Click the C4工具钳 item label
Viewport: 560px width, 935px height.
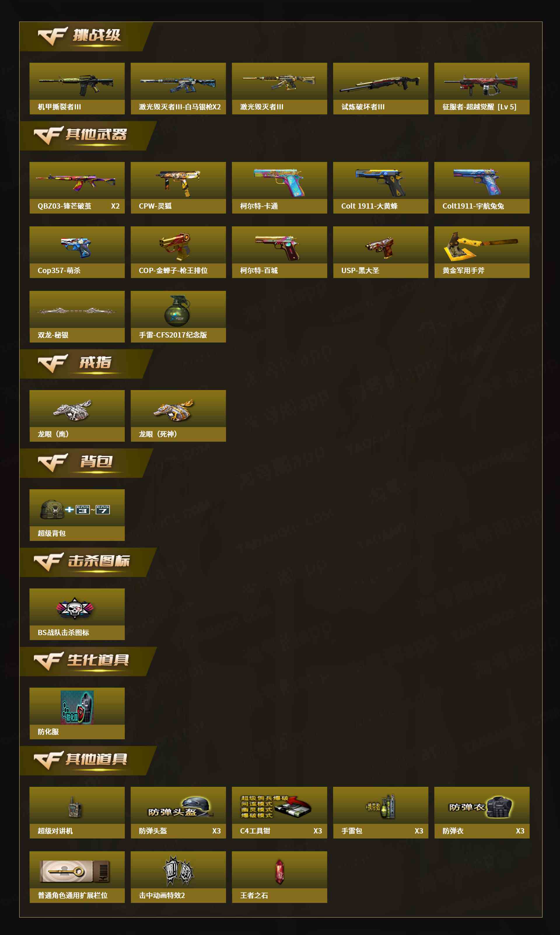click(x=255, y=831)
